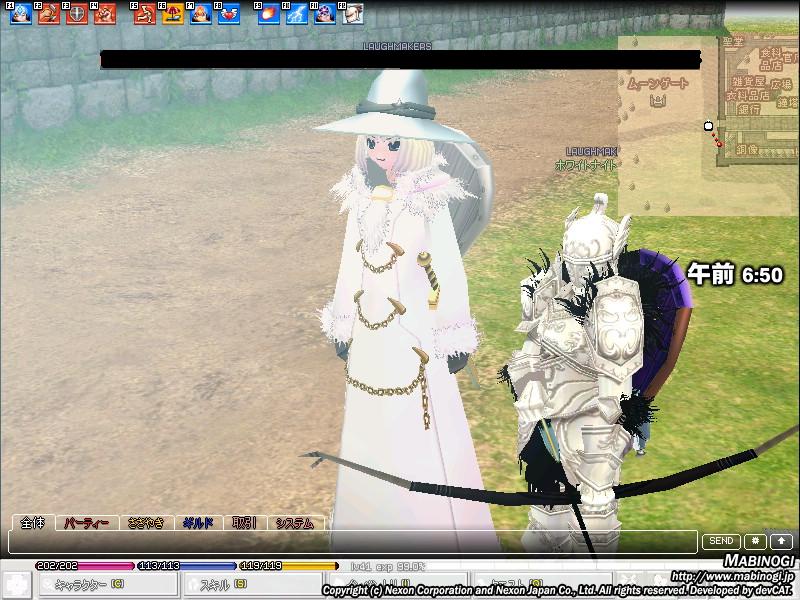Click the F6 parasol Rest skill icon

click(173, 14)
